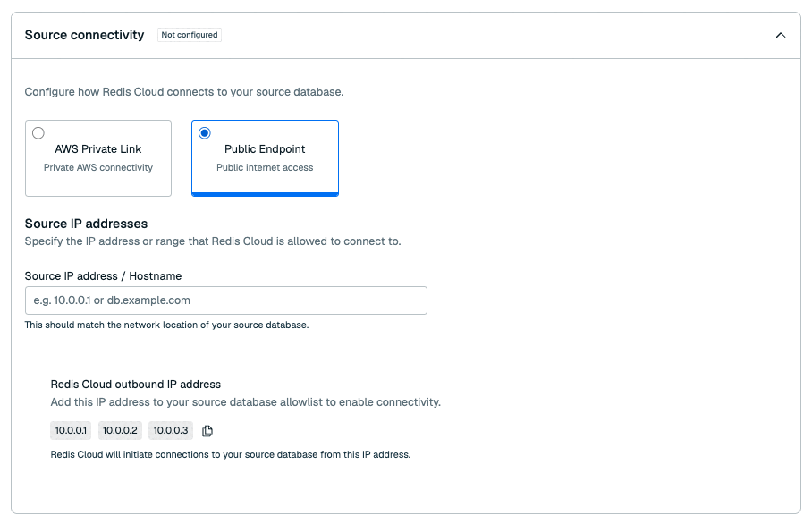
Task: Click 'Configure how Redis Cloud connects' description
Action: pyautogui.click(x=184, y=91)
